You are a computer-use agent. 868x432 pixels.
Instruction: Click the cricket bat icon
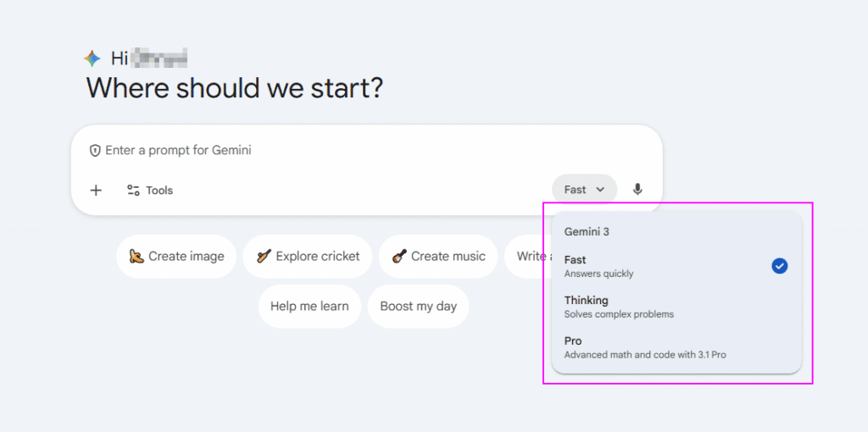[x=264, y=256]
